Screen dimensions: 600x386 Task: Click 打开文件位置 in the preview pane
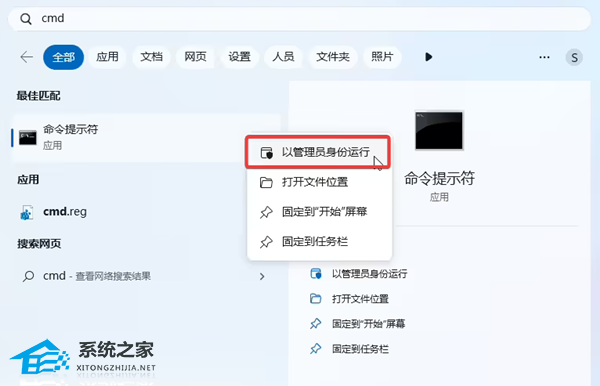tap(360, 299)
